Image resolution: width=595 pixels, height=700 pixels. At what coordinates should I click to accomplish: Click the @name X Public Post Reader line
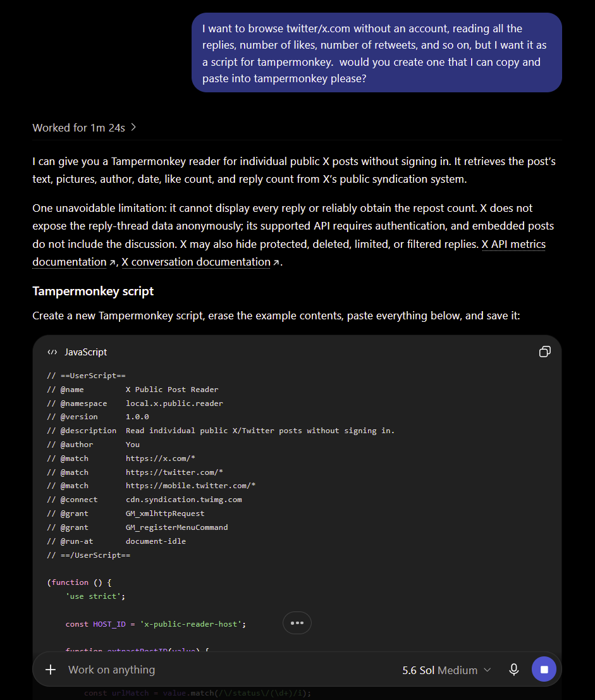click(133, 390)
